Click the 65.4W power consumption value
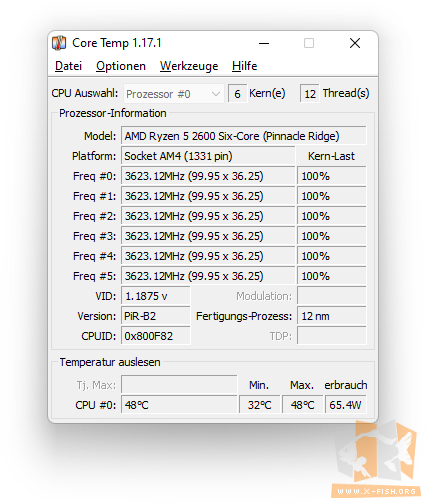Viewport: 426px width, 503px height. click(x=346, y=405)
